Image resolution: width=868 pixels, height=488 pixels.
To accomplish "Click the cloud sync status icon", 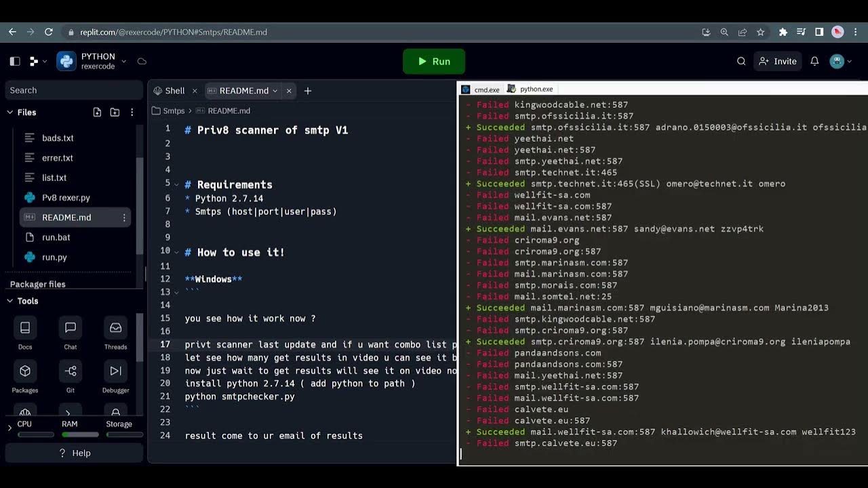I will pos(142,61).
